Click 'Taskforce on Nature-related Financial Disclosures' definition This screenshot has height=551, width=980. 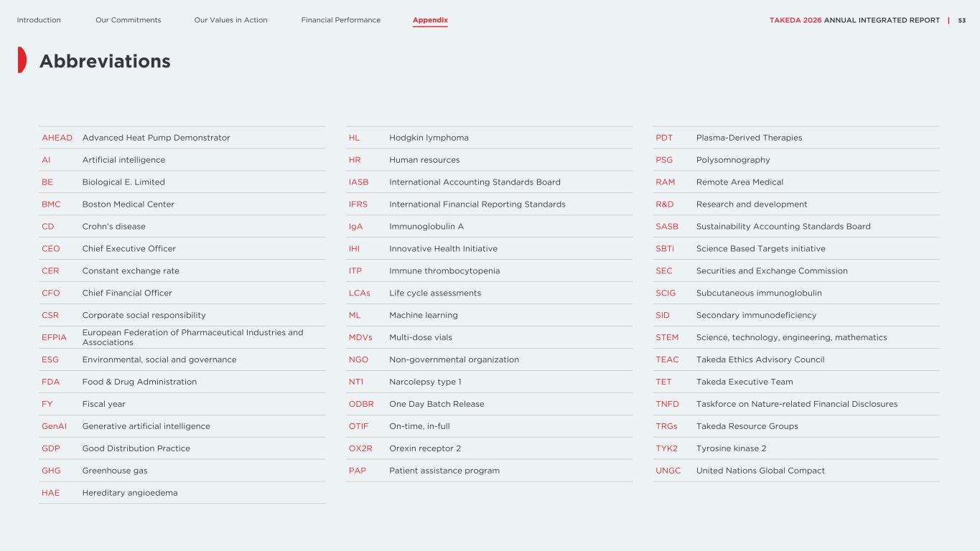click(x=797, y=405)
